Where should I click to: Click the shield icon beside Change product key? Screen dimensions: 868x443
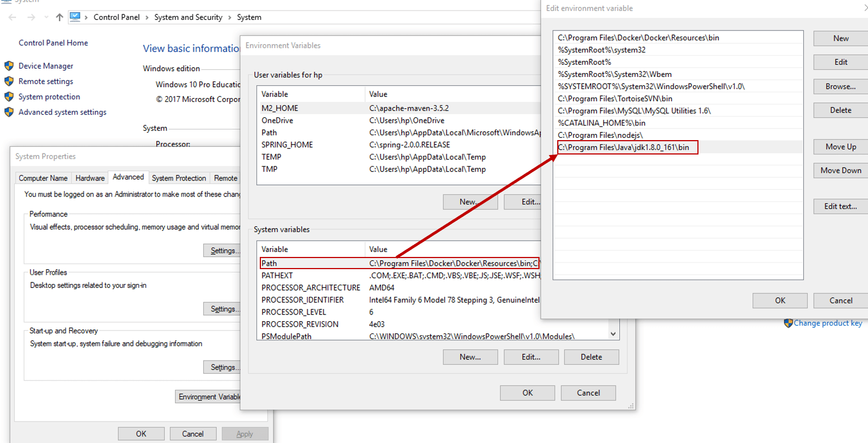(x=788, y=323)
